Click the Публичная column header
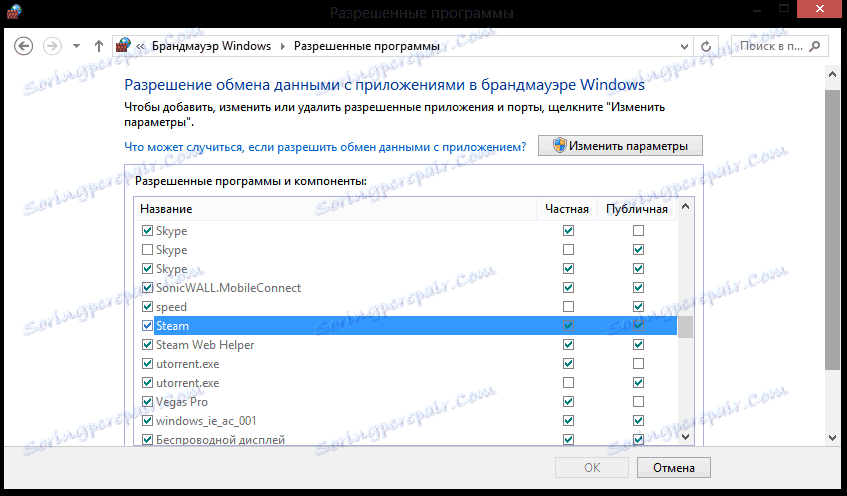Image resolution: width=847 pixels, height=496 pixels. 637,209
